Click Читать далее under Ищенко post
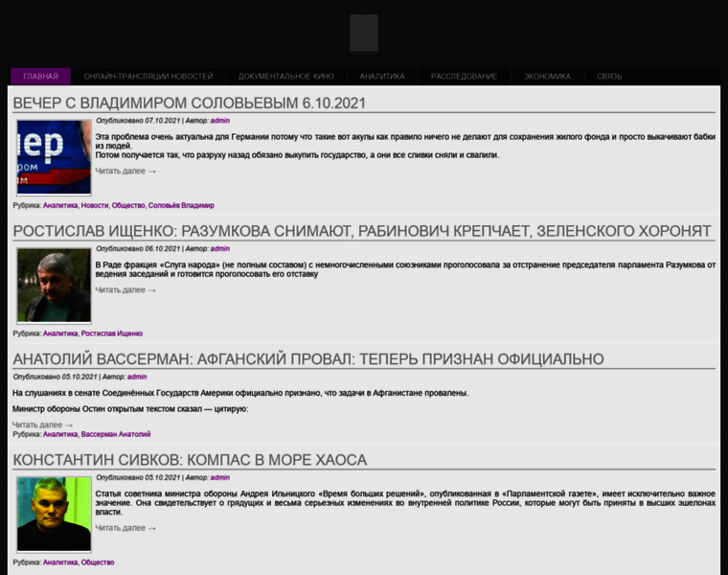 pos(125,289)
